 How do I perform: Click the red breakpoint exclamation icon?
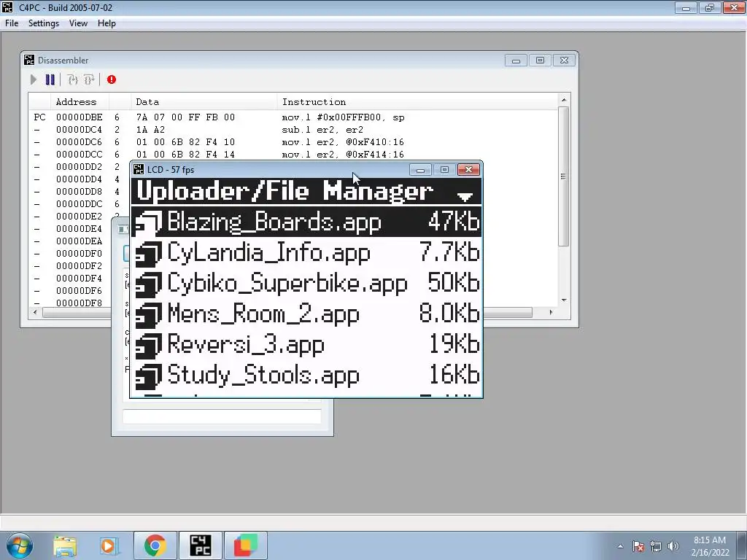pyautogui.click(x=112, y=79)
